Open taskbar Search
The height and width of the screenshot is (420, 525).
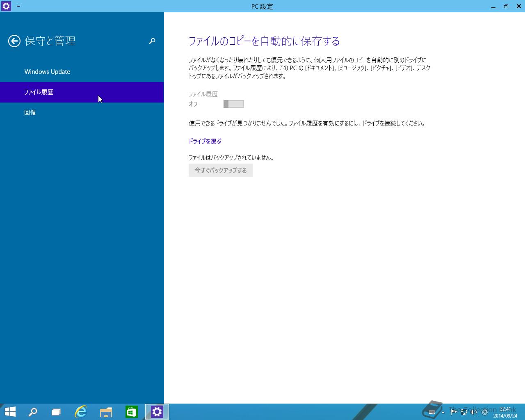point(33,412)
